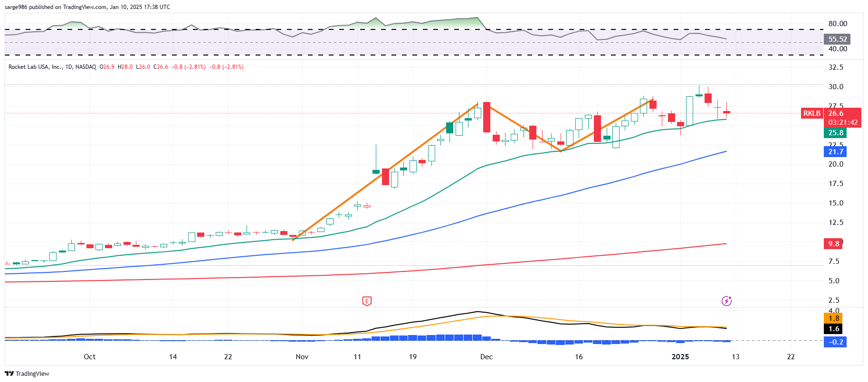Click the blue 21.7 moving average label

(x=835, y=152)
